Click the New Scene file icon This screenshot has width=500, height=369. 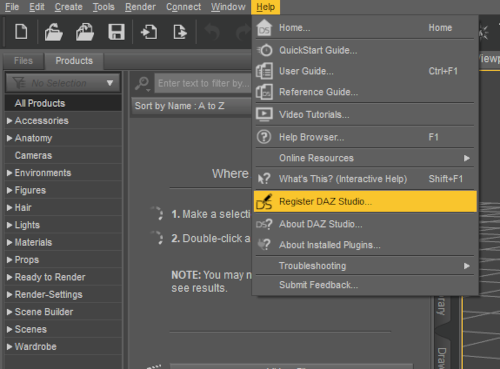point(21,32)
